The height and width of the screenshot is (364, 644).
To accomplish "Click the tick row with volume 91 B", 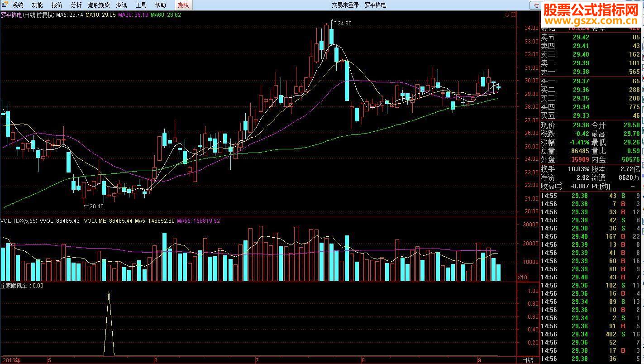I will click(x=591, y=326).
